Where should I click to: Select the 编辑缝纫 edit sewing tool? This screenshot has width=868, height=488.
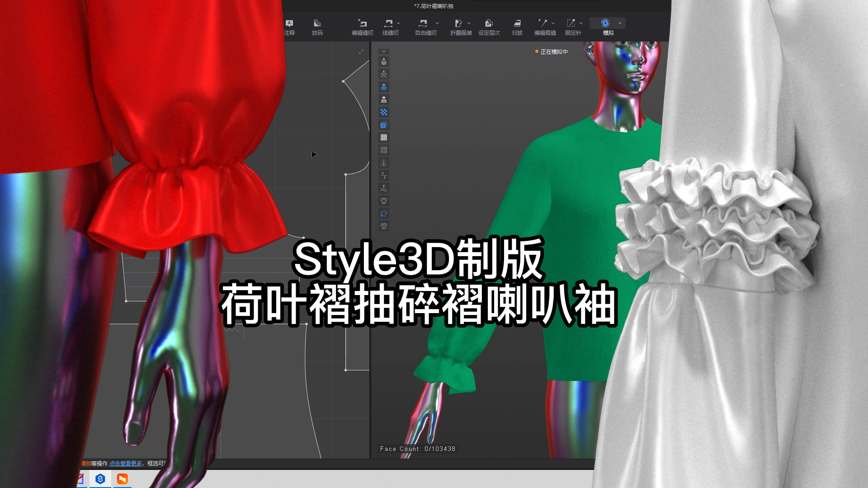click(x=362, y=27)
